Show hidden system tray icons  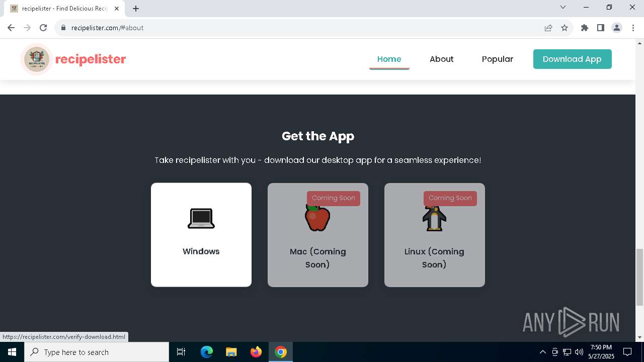click(x=542, y=352)
